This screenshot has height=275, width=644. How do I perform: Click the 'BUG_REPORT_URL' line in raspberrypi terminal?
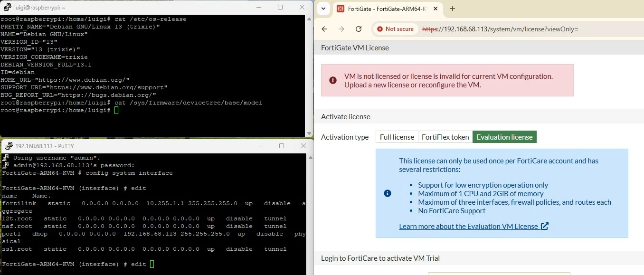78,95
